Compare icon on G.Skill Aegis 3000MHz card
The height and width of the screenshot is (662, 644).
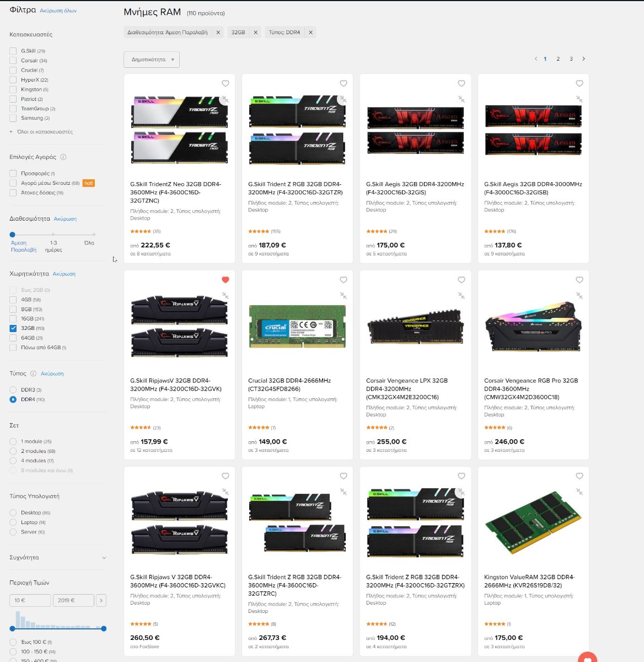579,99
